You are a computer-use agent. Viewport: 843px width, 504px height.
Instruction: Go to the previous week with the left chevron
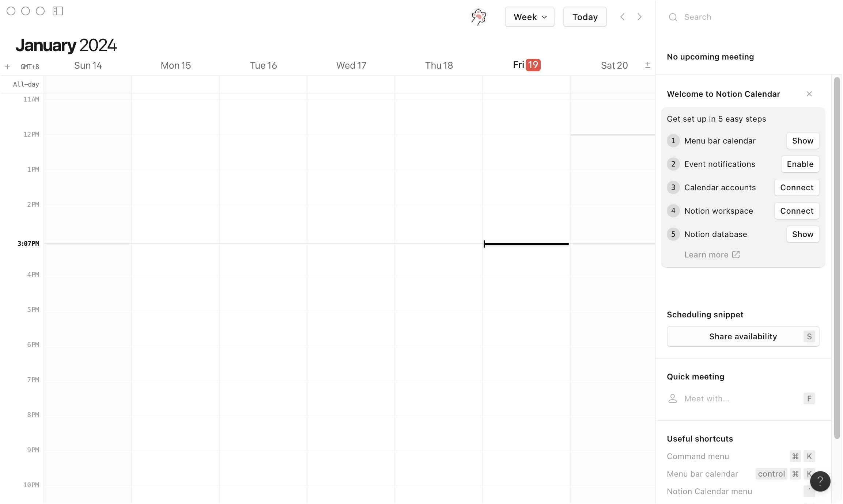[622, 16]
